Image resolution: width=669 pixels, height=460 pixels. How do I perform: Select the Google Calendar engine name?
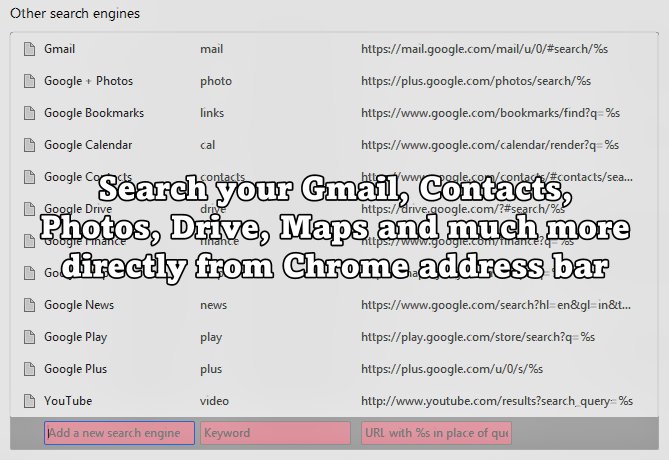(x=88, y=145)
